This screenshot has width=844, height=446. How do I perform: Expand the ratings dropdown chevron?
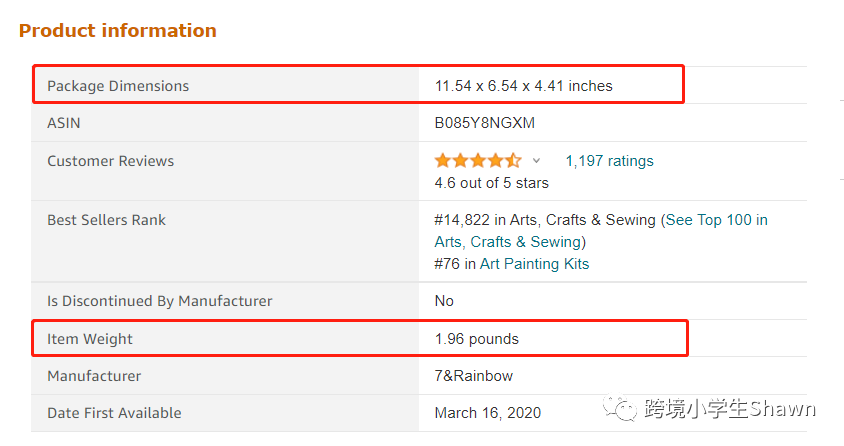click(x=536, y=160)
